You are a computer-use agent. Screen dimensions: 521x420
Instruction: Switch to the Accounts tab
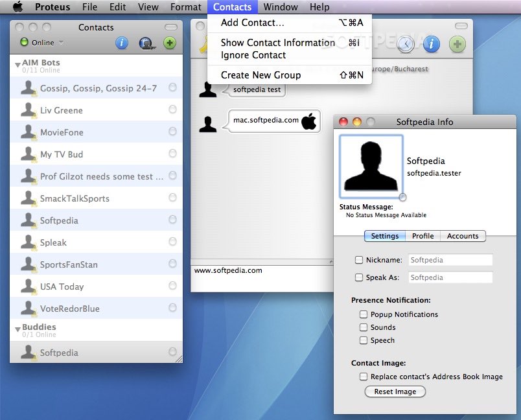pyautogui.click(x=463, y=236)
